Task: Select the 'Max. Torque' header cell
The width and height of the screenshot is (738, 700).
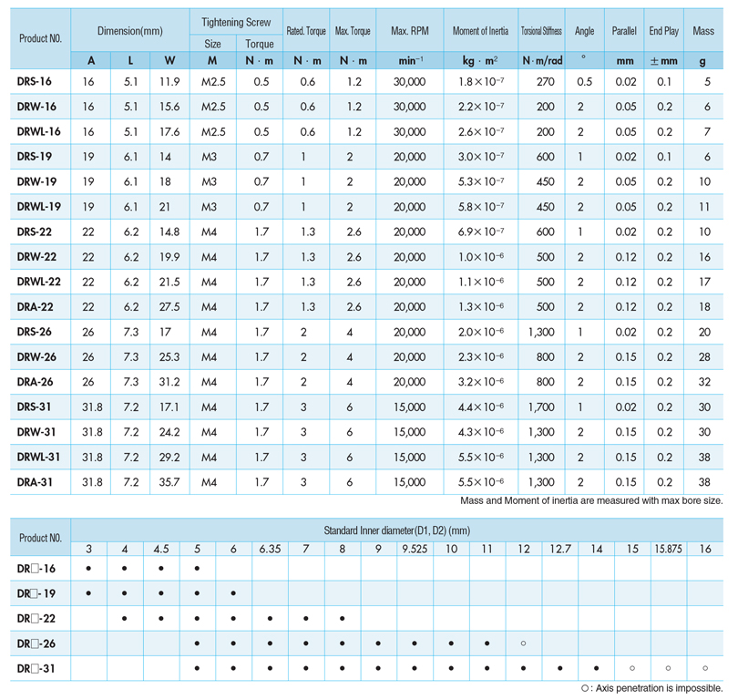Action: tap(353, 31)
